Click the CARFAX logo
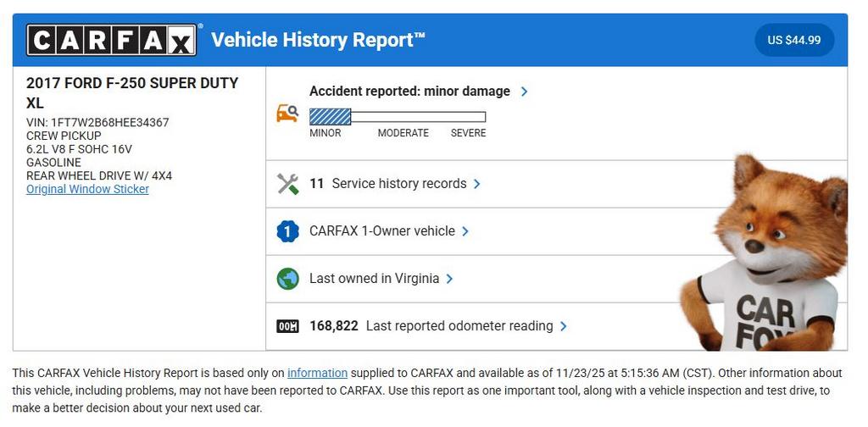The width and height of the screenshot is (868, 427). click(x=112, y=40)
